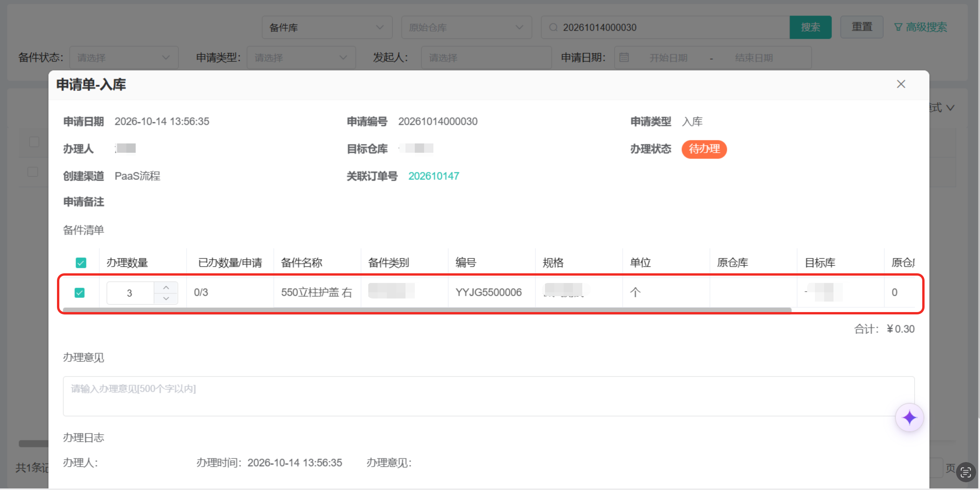This screenshot has height=490, width=980.
Task: Decrease 办理数量 with the down arrow
Action: point(166,298)
